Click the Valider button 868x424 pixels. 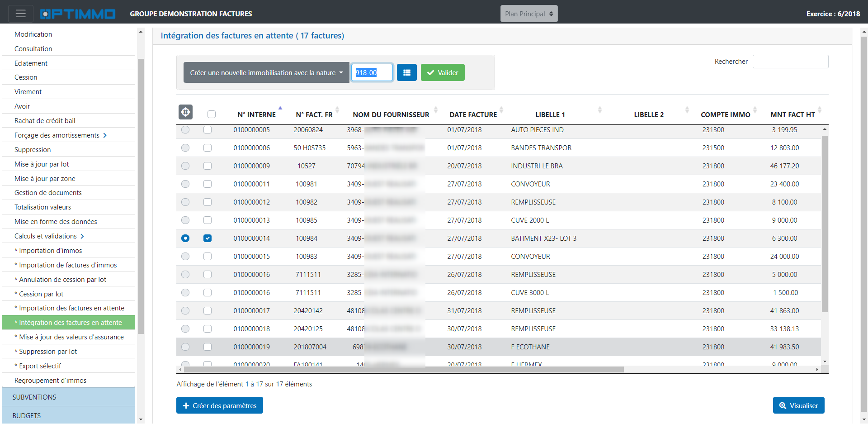click(443, 72)
